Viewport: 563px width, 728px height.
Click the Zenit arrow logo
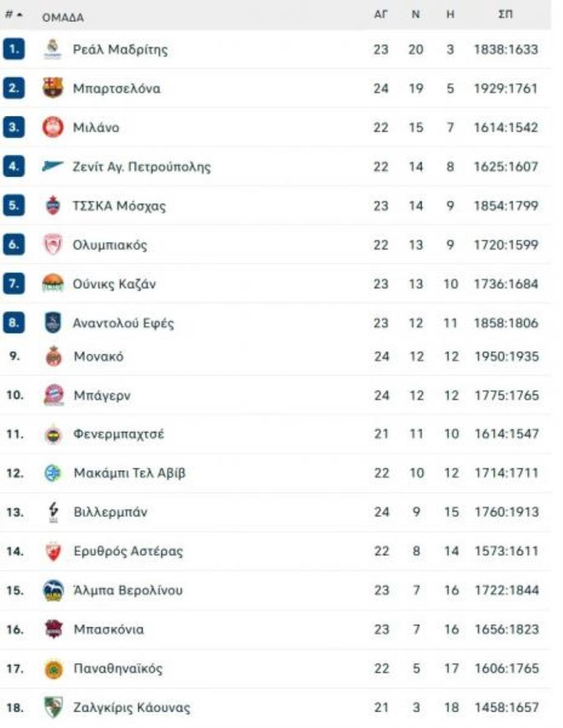pos(53,166)
